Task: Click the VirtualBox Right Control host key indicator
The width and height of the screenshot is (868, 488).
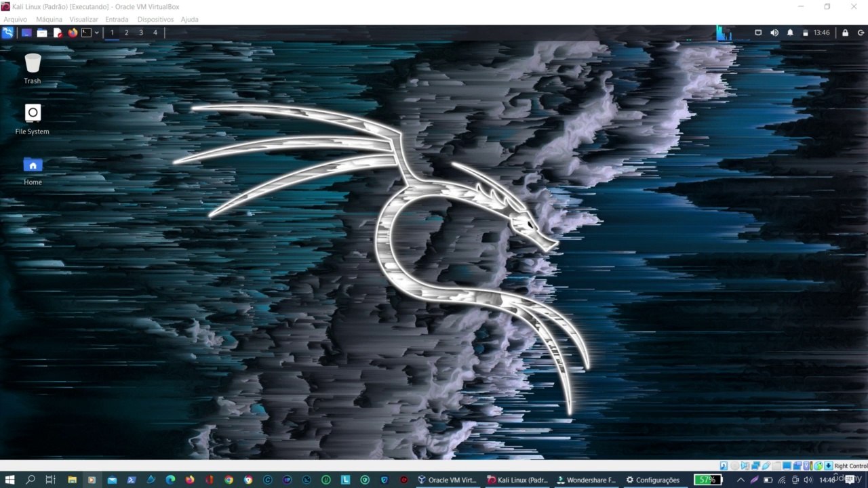Action: click(x=850, y=466)
